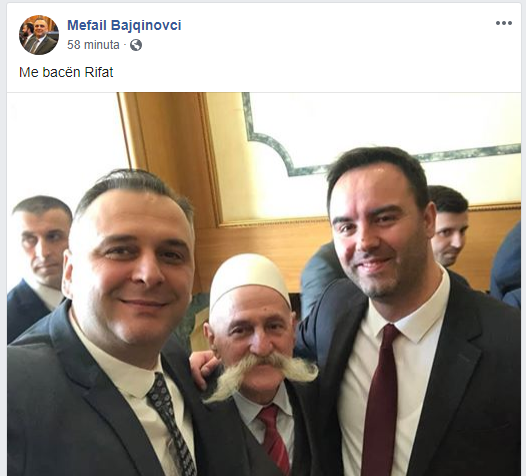Image resolution: width=526 pixels, height=476 pixels.
Task: Click the white cap on elder's head
Action: tap(249, 278)
